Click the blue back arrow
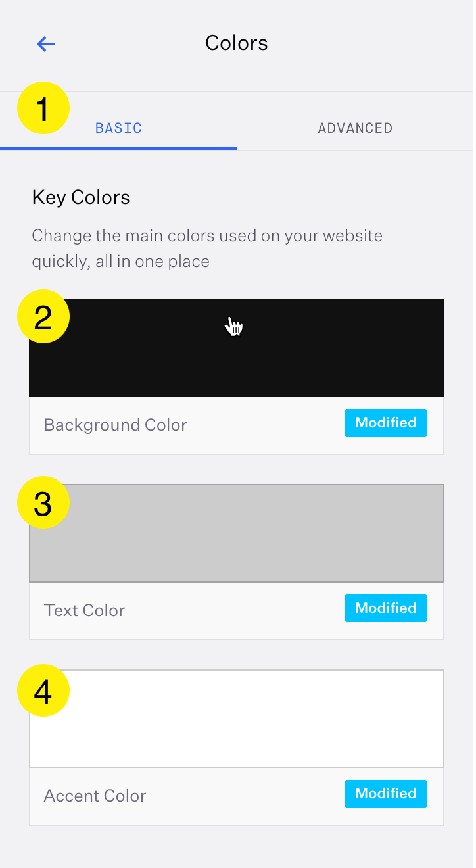 46,44
